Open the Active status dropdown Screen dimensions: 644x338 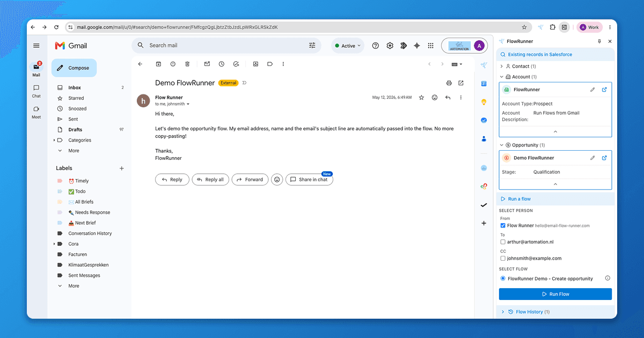(348, 46)
